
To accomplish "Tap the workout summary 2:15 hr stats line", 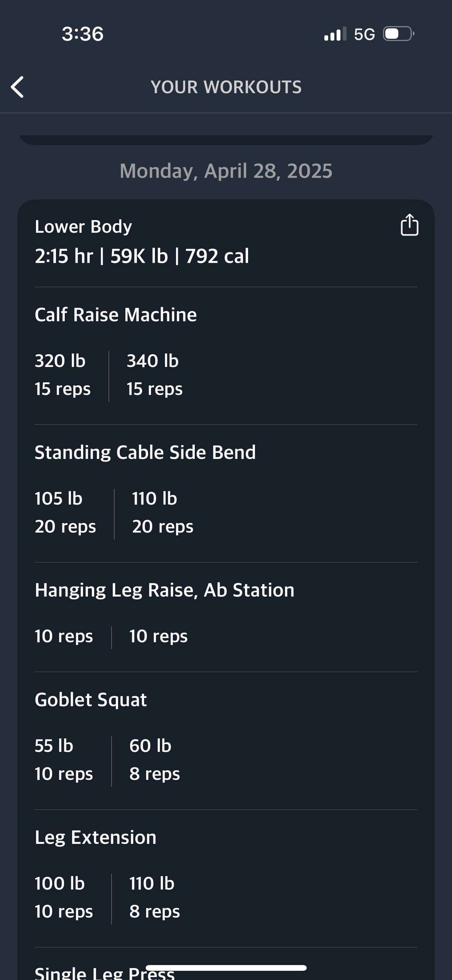I will tap(142, 256).
